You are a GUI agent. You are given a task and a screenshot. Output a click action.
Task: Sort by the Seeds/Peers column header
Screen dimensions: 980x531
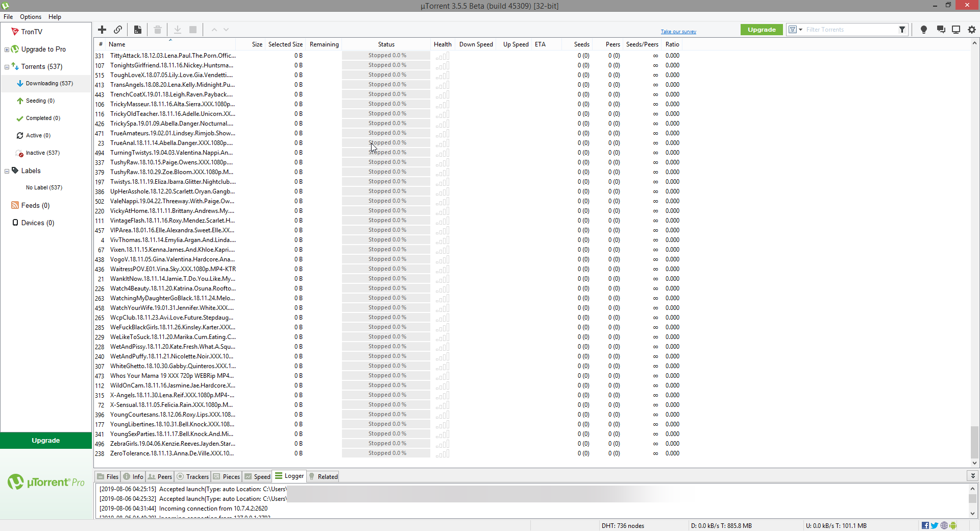tap(642, 44)
